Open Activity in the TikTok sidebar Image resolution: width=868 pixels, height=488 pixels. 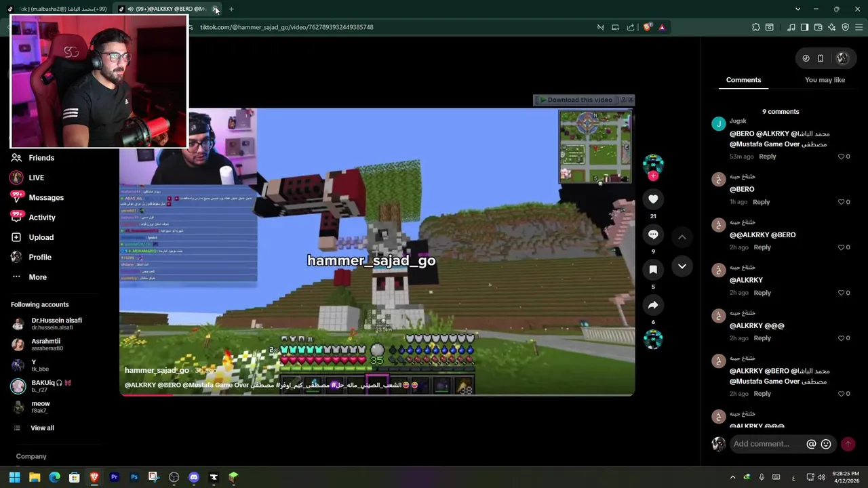(x=42, y=218)
